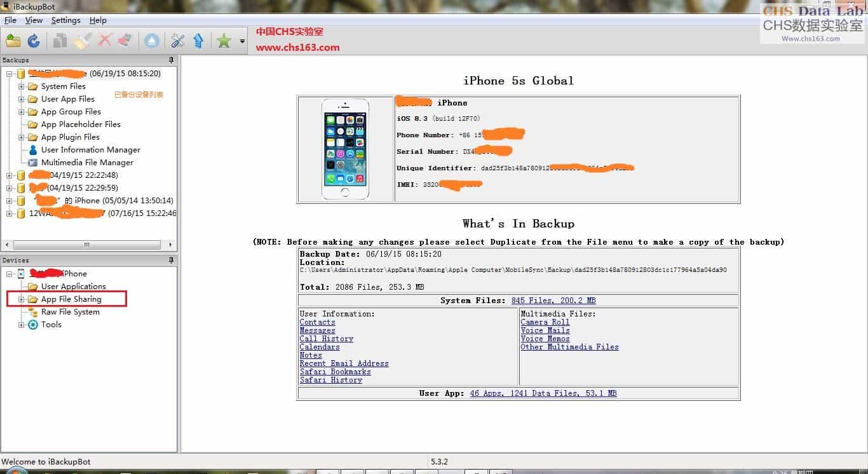Select App Placeholder Files tree item
868x474 pixels.
[81, 125]
